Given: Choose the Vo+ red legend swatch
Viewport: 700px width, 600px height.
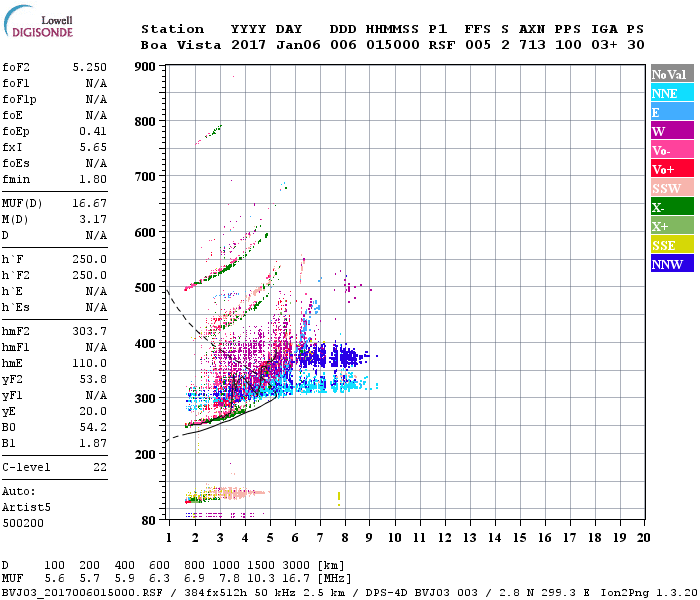Looking at the screenshot, I should (670, 169).
